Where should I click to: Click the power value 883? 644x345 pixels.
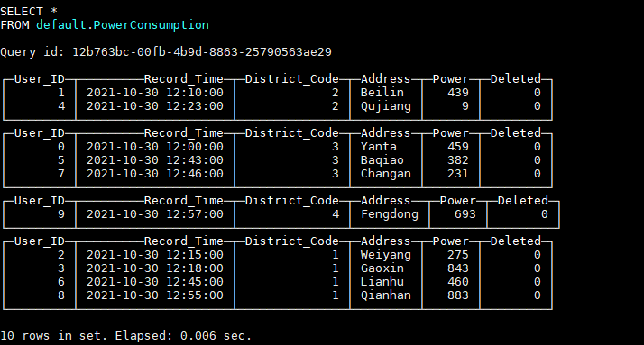tap(458, 295)
